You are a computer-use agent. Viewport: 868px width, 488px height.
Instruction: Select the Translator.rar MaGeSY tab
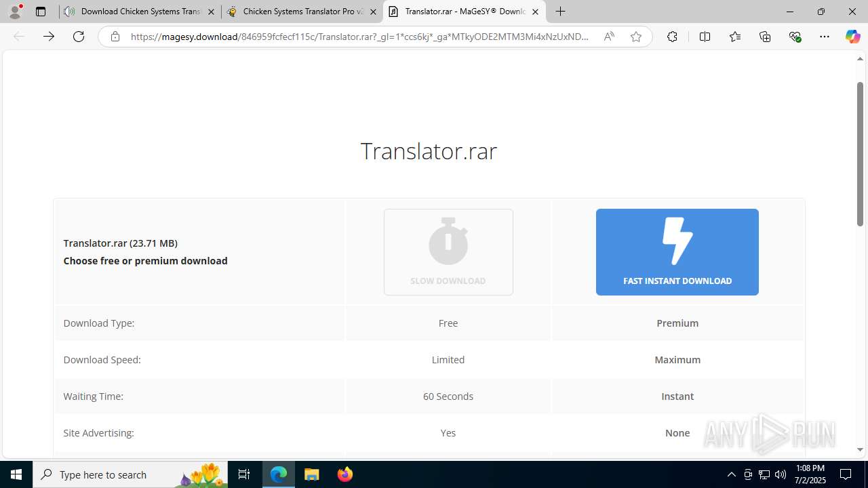click(465, 12)
